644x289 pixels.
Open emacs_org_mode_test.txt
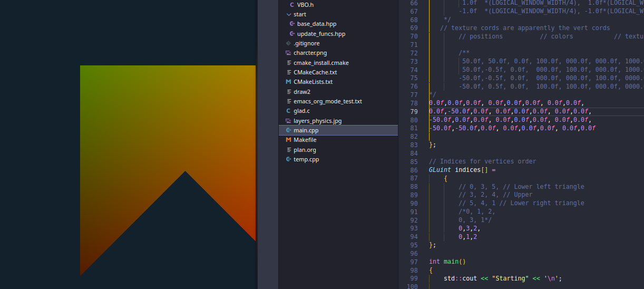coord(327,101)
